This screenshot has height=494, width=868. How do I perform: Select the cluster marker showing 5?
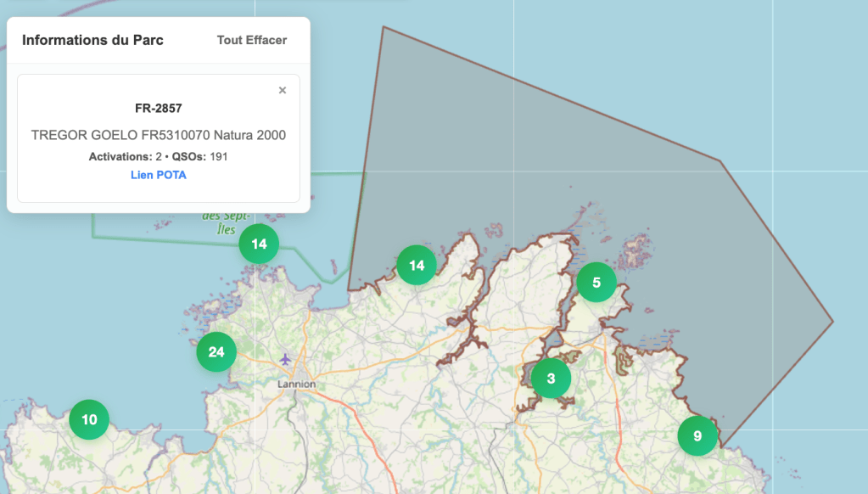click(596, 283)
